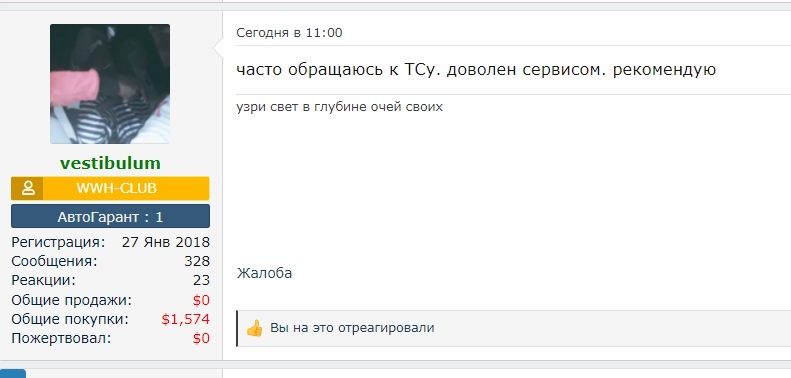Viewport: 791px width, 378px height.
Task: Click the Сообщения label in user info
Action: tap(54, 261)
